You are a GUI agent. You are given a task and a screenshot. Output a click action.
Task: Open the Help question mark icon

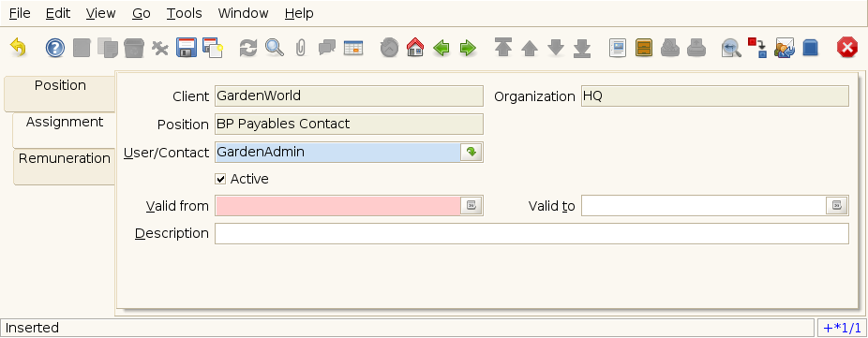tap(54, 48)
